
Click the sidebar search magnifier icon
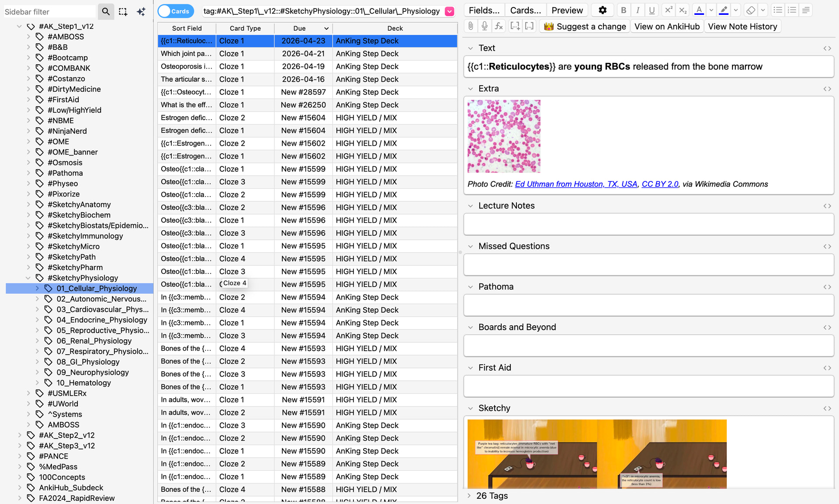pos(106,11)
